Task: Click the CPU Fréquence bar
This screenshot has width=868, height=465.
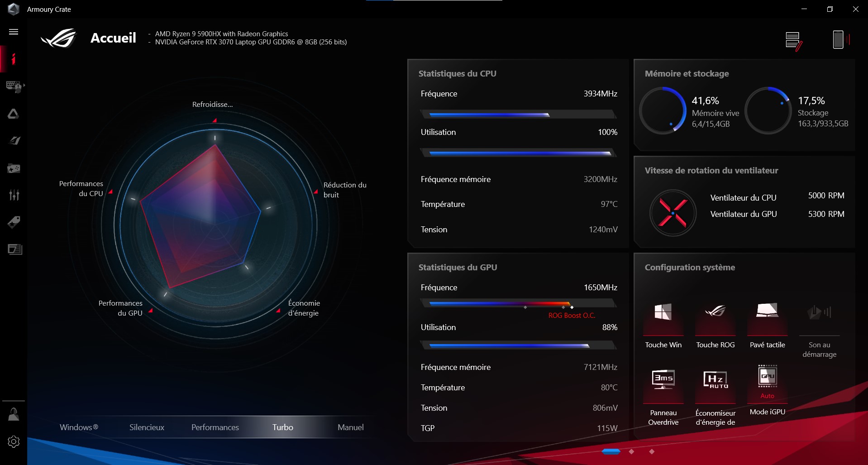Action: [x=519, y=114]
